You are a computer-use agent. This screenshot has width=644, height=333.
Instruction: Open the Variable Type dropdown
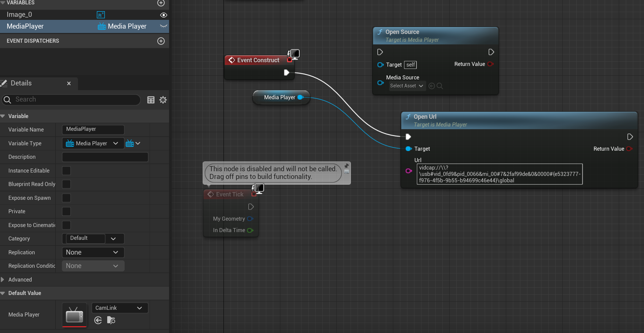pos(93,144)
